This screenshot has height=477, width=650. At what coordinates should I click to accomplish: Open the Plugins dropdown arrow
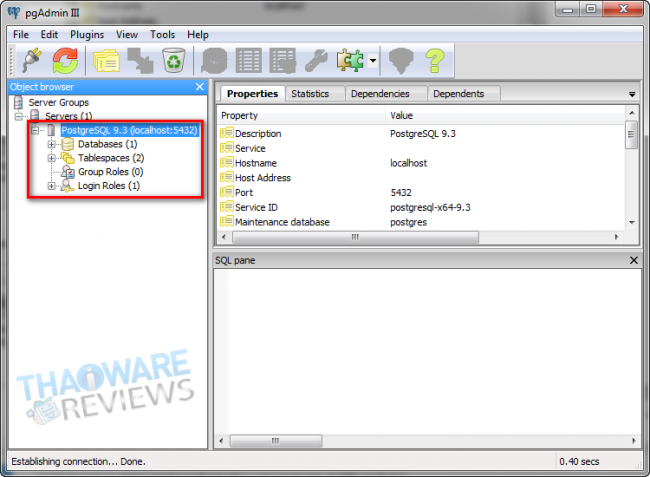[373, 61]
